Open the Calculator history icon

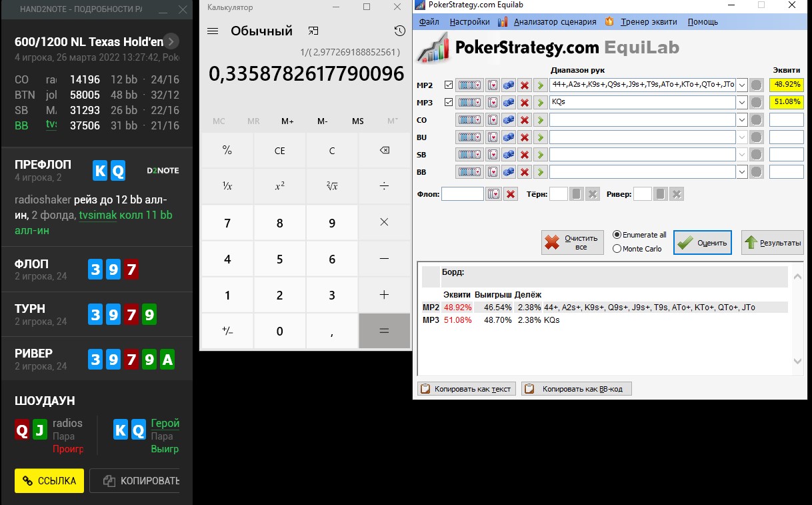[x=399, y=31]
